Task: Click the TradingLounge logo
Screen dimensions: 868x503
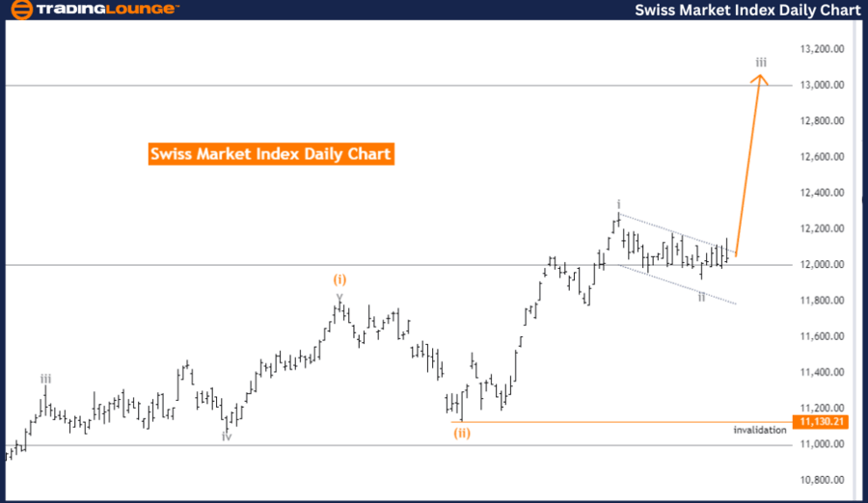Action: click(93, 10)
